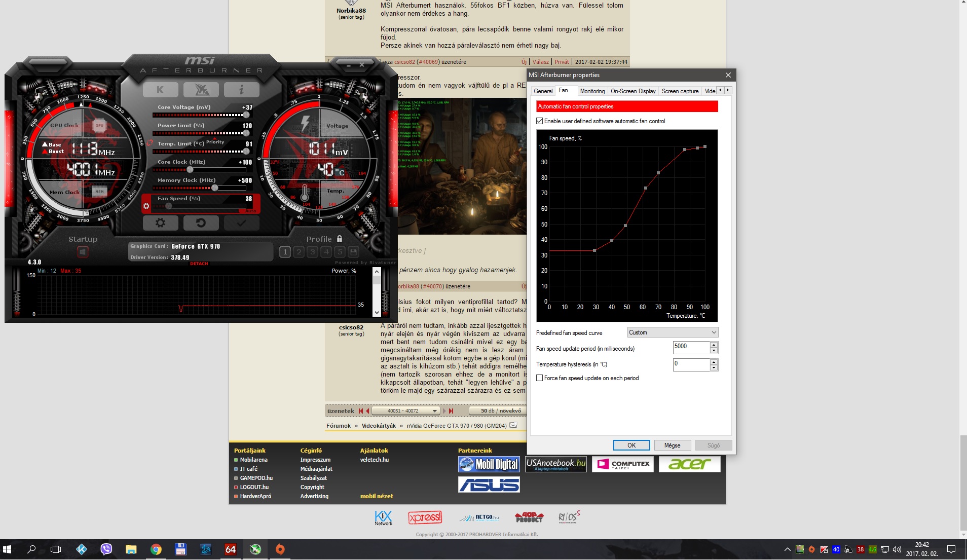The image size is (967, 560).
Task: Click the volume icon in the system tray
Action: point(897,549)
